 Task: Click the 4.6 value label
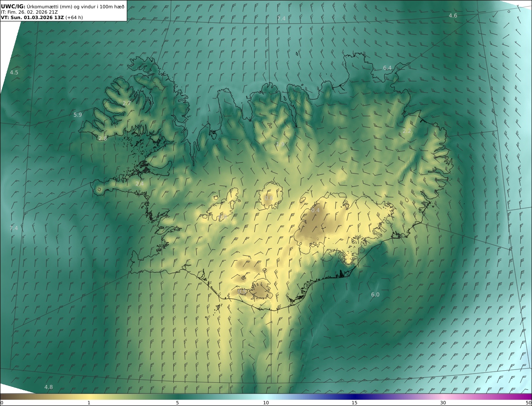pyautogui.click(x=453, y=15)
